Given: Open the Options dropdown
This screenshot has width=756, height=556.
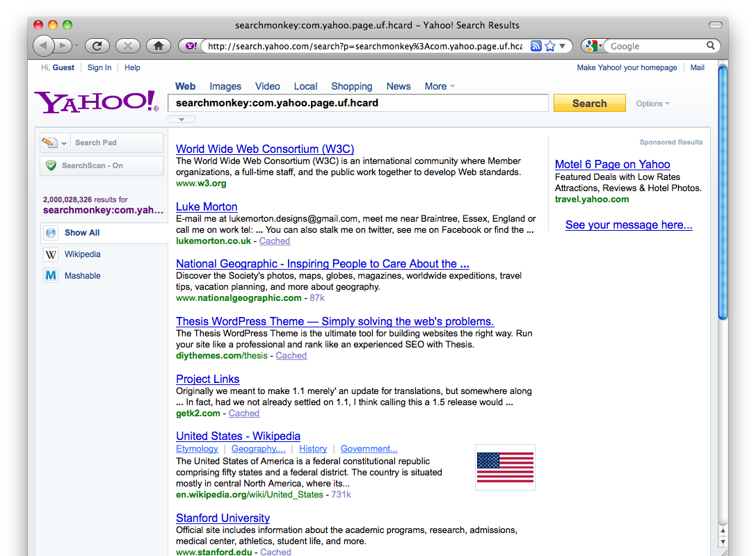Looking at the screenshot, I should 652,104.
